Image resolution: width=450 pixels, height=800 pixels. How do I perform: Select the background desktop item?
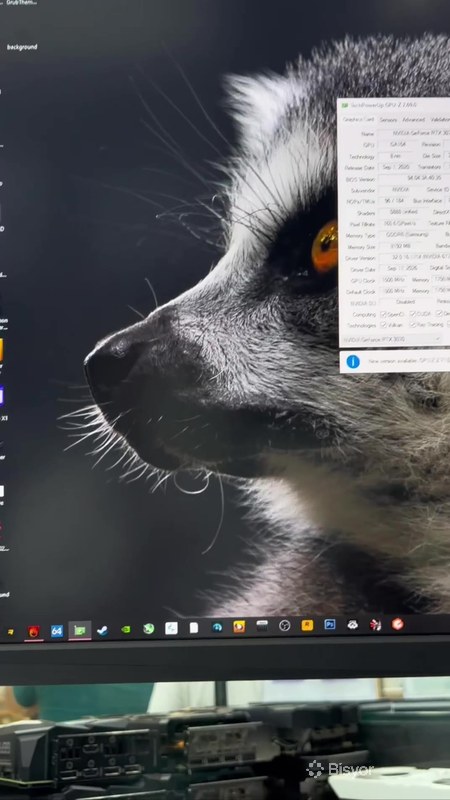(22, 47)
